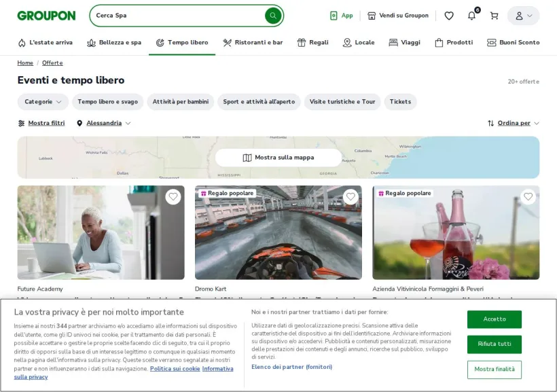
Task: Select the Tempo libero e svago filter chip
Action: pos(107,102)
